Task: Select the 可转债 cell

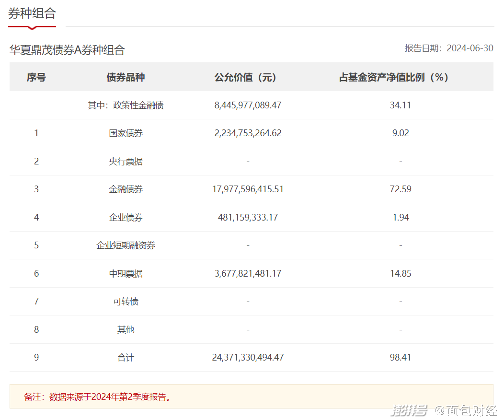Action: tap(126, 301)
